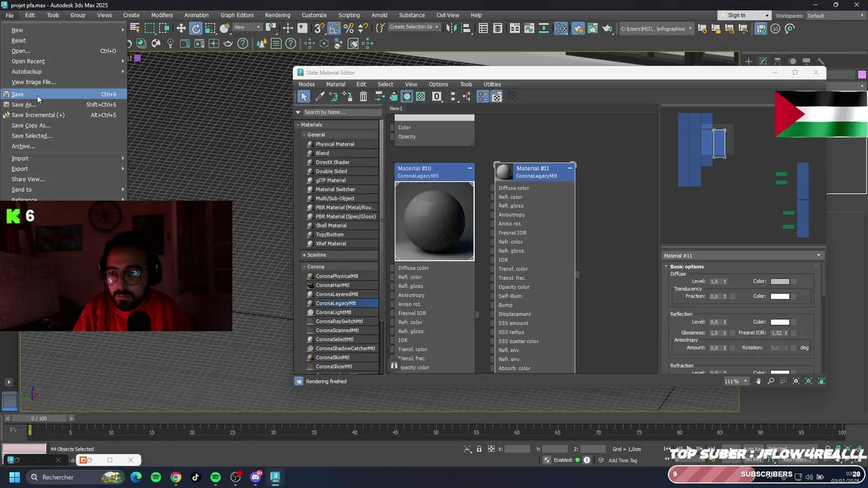Click the Material #10 sphere preview thumbnail
Image resolution: width=868 pixels, height=488 pixels.
click(x=435, y=221)
